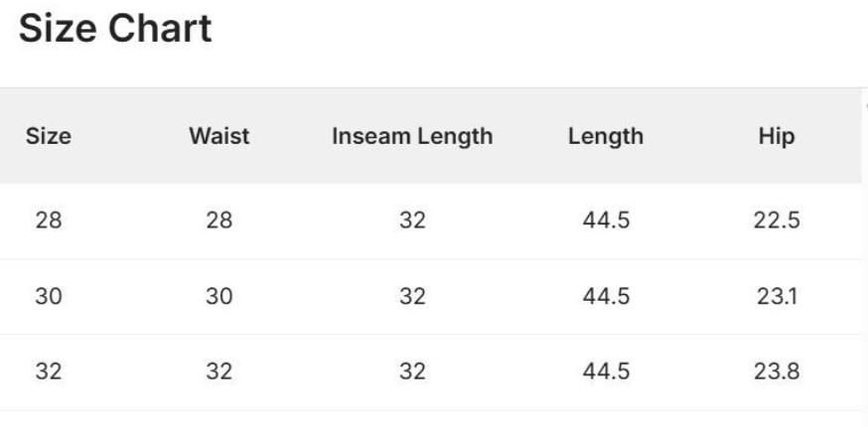This screenshot has height=427, width=868.
Task: Click the Size Chart heading
Action: (115, 29)
